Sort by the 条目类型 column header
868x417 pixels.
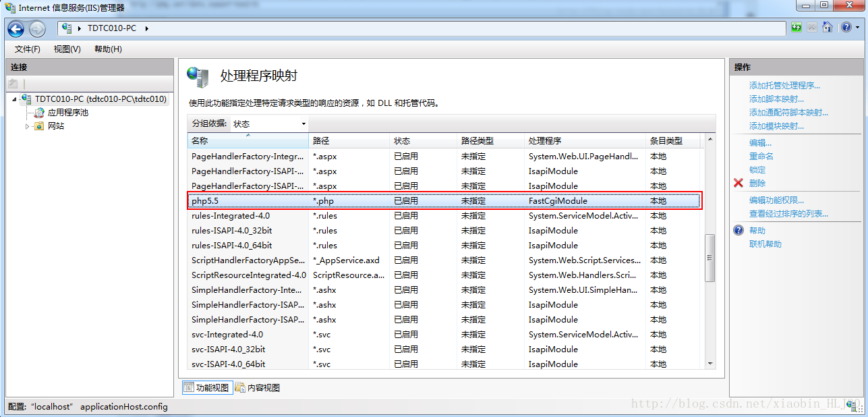pos(672,141)
